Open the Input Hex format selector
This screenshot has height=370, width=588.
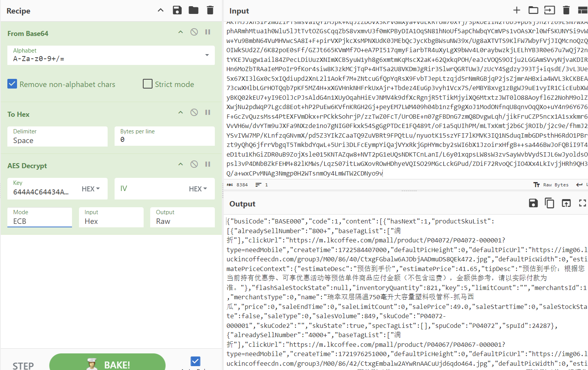pyautogui.click(x=111, y=217)
